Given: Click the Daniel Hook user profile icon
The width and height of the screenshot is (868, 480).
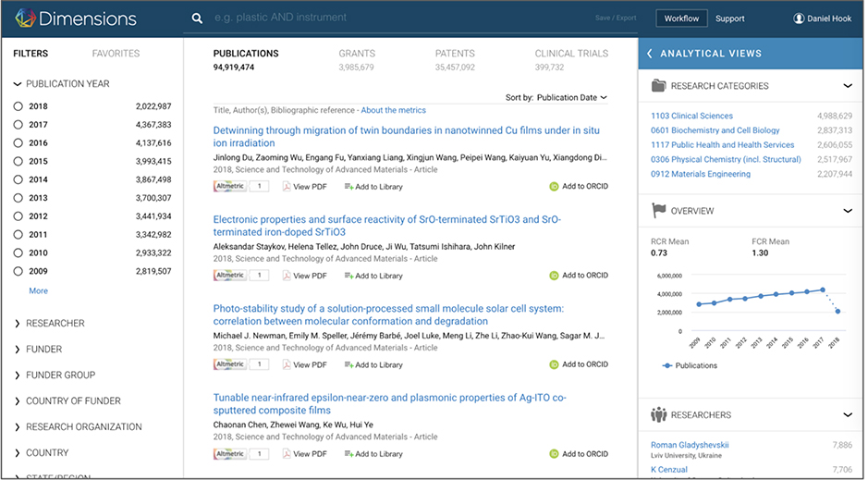Looking at the screenshot, I should pos(799,18).
